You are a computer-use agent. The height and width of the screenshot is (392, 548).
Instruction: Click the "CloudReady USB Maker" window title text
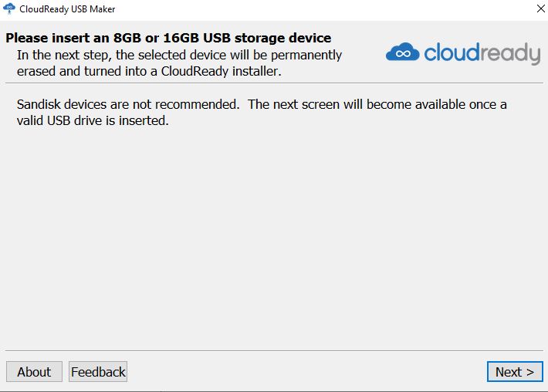[x=67, y=9]
